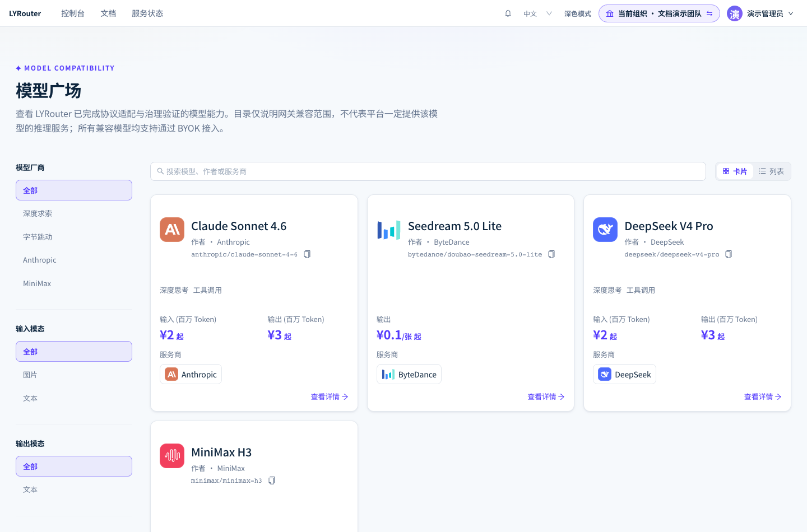The image size is (807, 532).
Task: Open the 当前组织 · 文档演示团队 switcher
Action: pyautogui.click(x=659, y=13)
